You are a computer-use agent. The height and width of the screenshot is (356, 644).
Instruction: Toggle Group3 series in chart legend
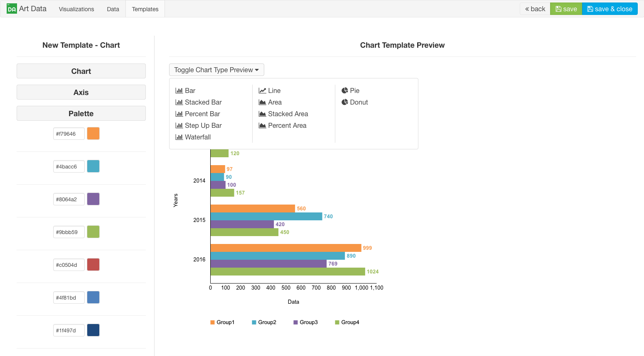point(305,322)
